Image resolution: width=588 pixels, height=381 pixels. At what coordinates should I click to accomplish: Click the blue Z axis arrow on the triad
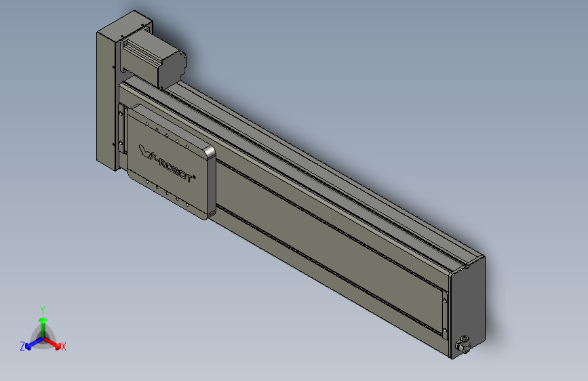[34, 344]
